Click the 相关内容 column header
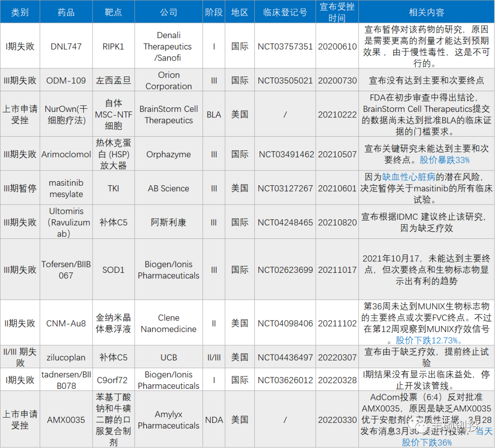 (427, 12)
